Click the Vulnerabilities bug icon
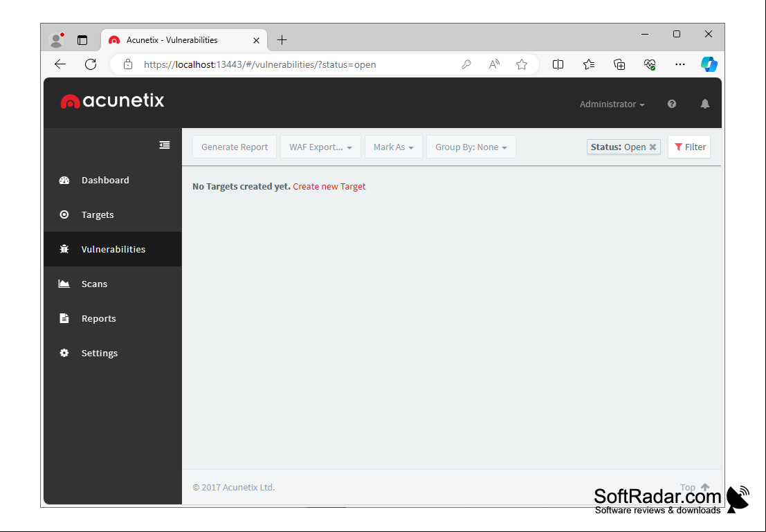 pyautogui.click(x=64, y=249)
